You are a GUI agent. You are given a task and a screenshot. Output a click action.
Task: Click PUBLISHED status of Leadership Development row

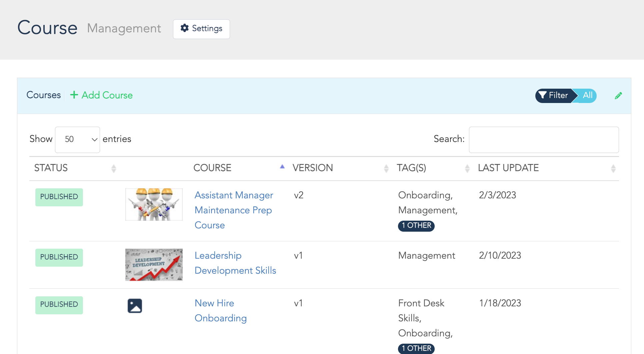click(x=59, y=257)
